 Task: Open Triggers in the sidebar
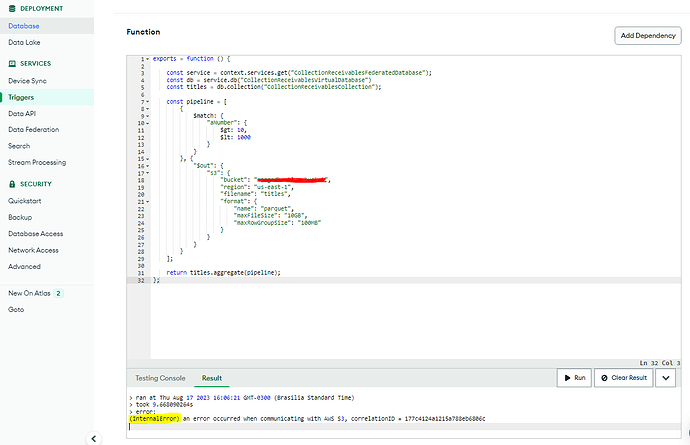click(22, 97)
